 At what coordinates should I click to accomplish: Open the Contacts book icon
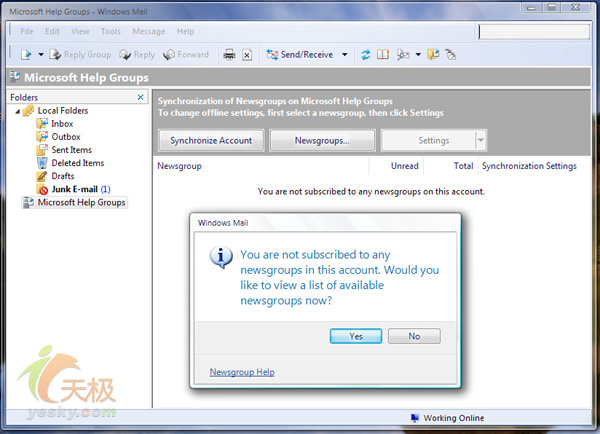pyautogui.click(x=383, y=55)
